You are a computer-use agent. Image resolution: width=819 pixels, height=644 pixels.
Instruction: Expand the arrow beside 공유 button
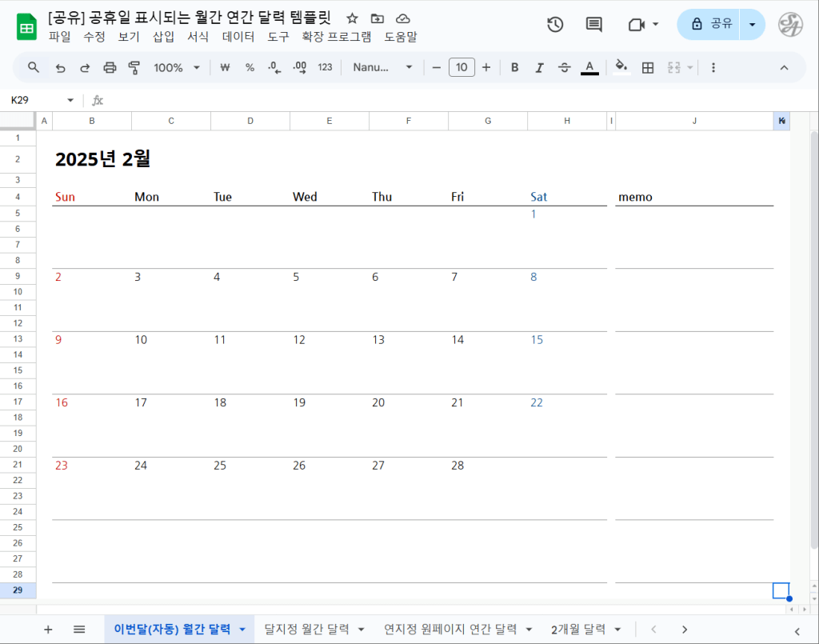coord(752,25)
